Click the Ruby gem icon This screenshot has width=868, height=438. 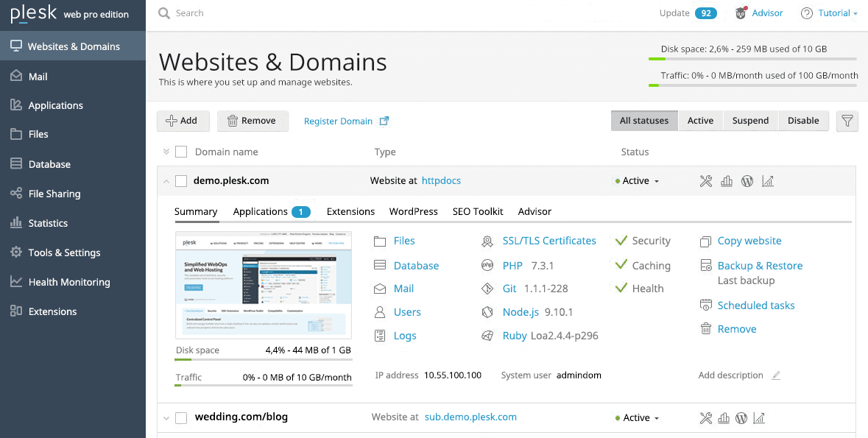[487, 336]
